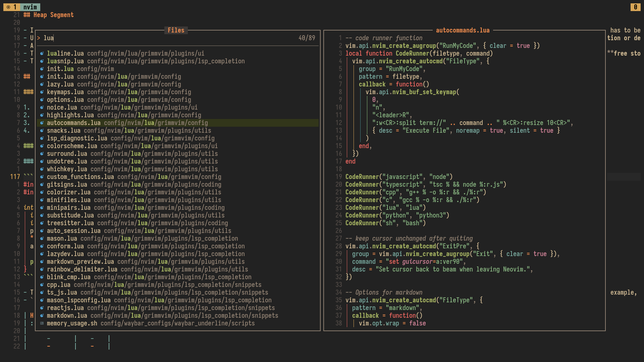Click the Lua icon next to blink_cmp.lua
This screenshot has height=362, width=644.
[42, 277]
